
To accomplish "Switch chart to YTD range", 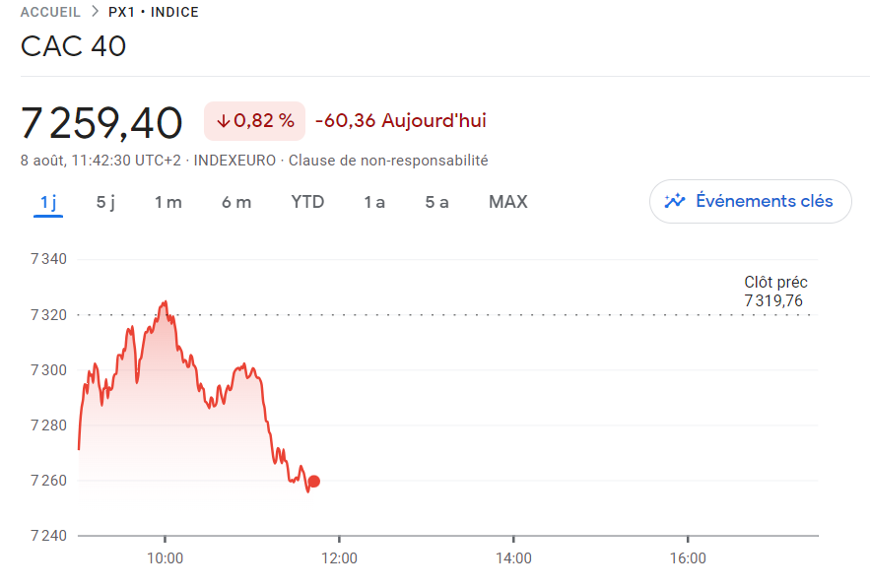I will (x=307, y=202).
